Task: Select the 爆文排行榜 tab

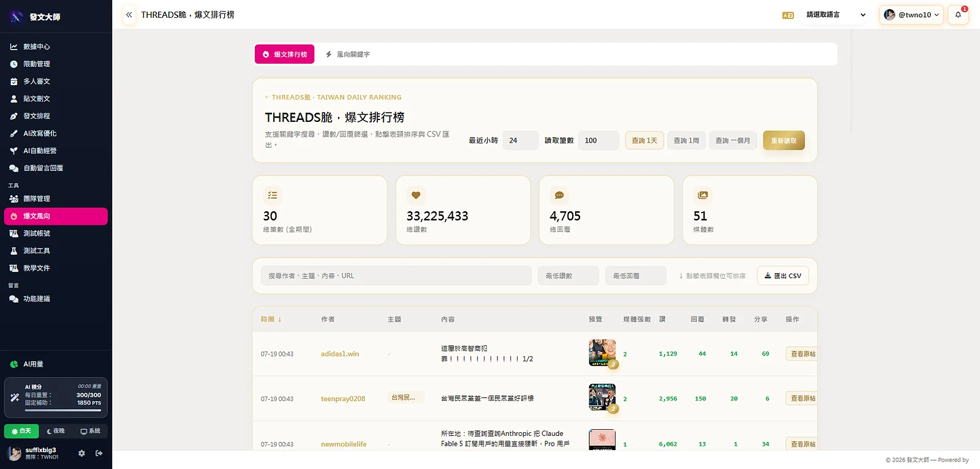Action: (x=285, y=54)
